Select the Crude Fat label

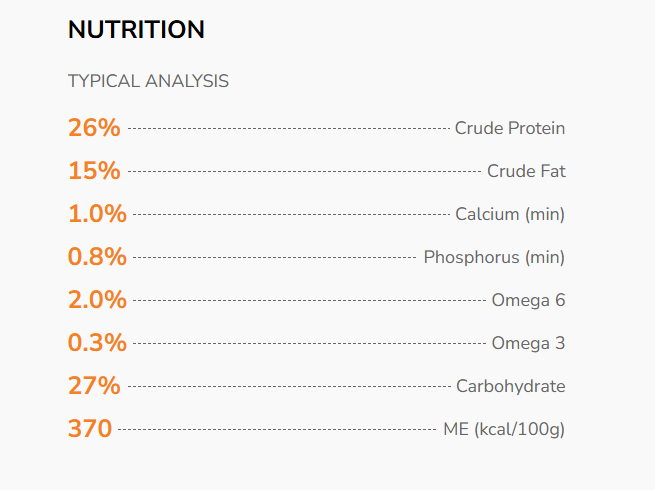[x=526, y=171]
